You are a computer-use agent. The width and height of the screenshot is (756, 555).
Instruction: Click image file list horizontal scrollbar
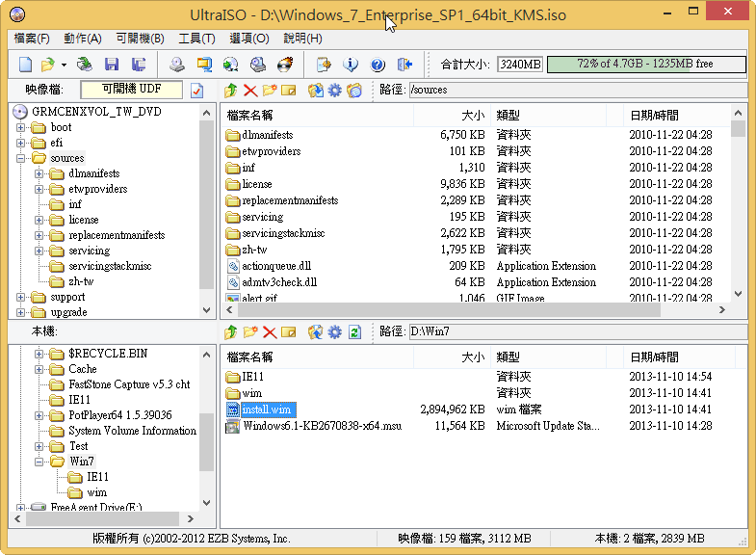[449, 310]
